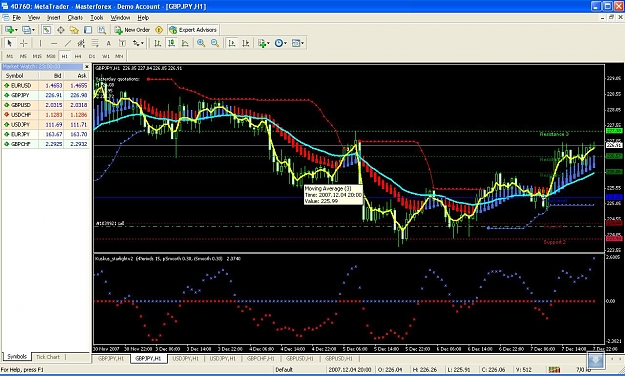Open the Data Window icon
Viewport: 625px width, 376px height.
pyautogui.click(x=61, y=30)
